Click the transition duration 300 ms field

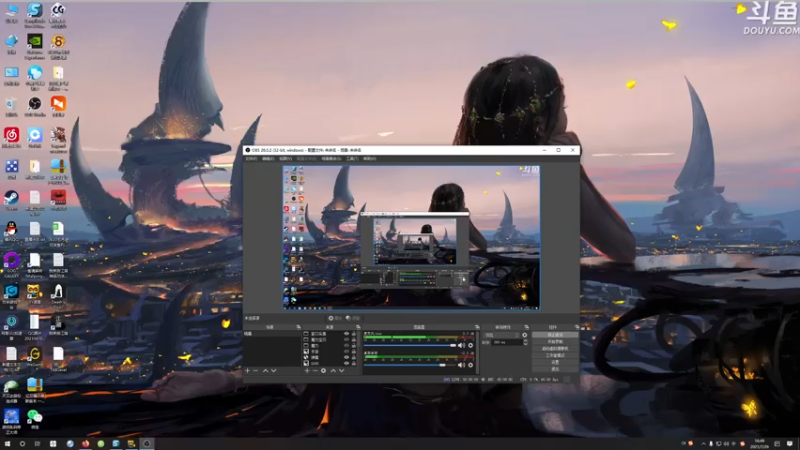505,342
